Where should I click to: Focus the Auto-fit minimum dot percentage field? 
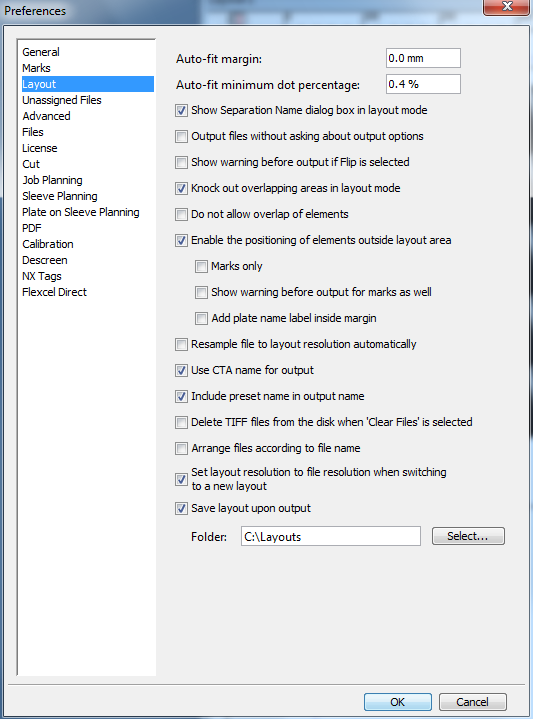[423, 84]
